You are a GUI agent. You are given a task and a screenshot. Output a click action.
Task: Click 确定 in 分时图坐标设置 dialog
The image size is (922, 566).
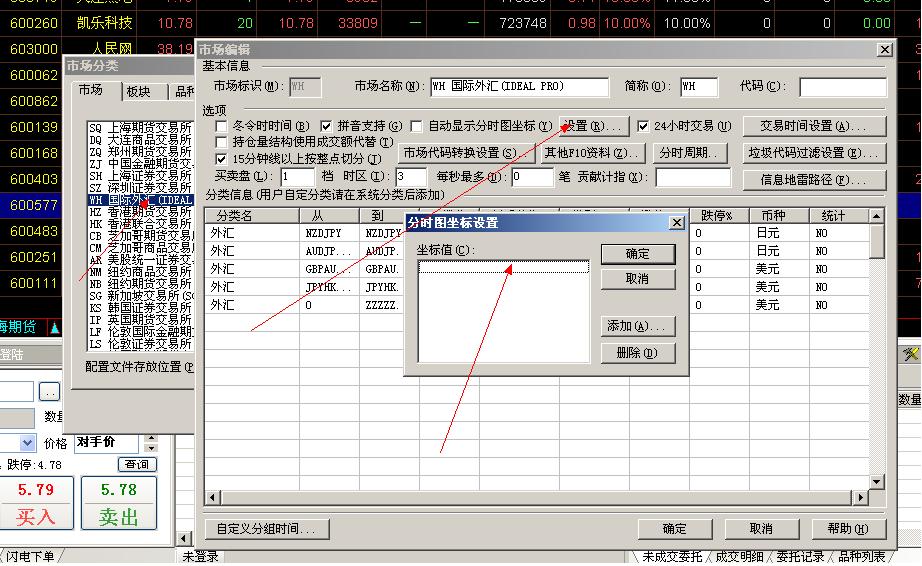tap(638, 254)
